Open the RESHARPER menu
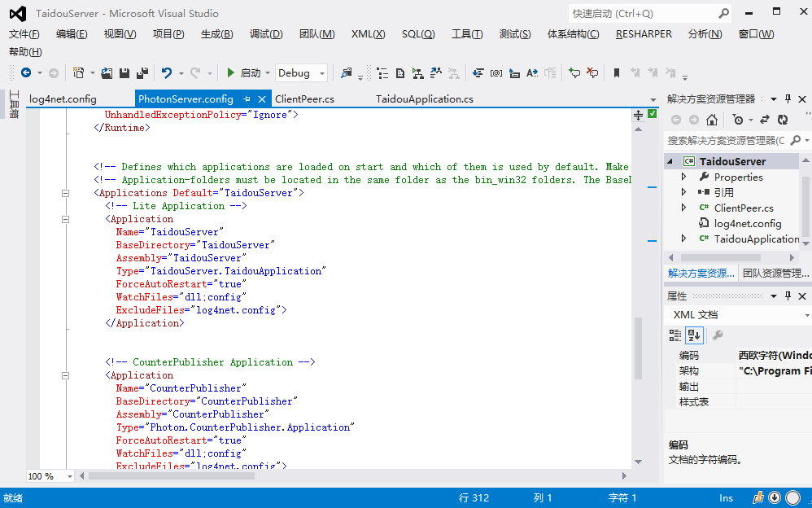The height and width of the screenshot is (508, 812). pos(644,34)
